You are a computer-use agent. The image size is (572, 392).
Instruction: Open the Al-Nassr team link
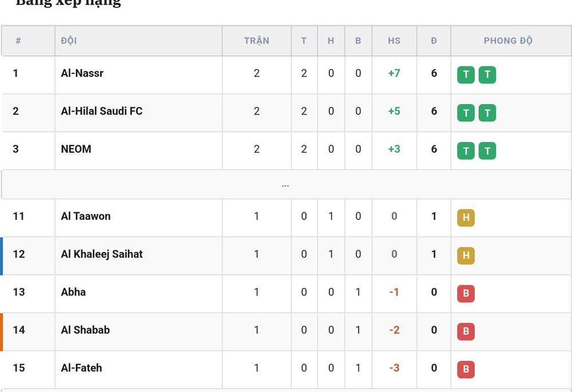82,73
